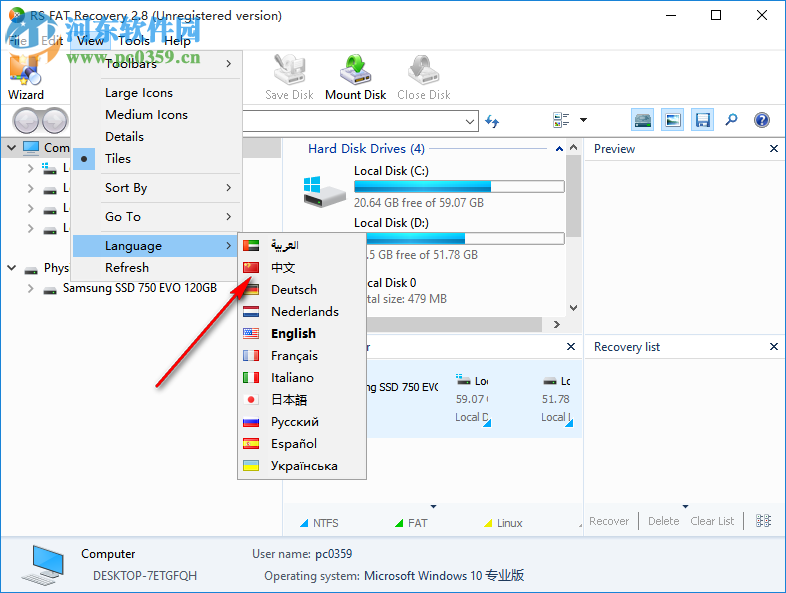Click the horizontal scroll right arrow
786x593 pixels.
(x=556, y=324)
